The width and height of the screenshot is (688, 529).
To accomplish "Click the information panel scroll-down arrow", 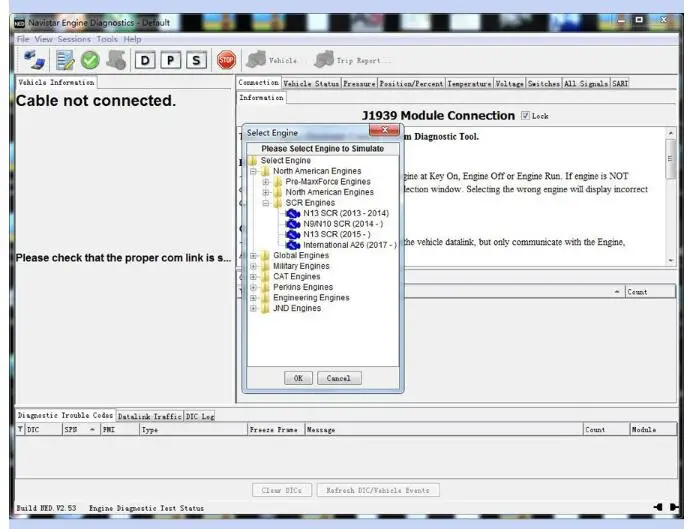I will [x=670, y=261].
